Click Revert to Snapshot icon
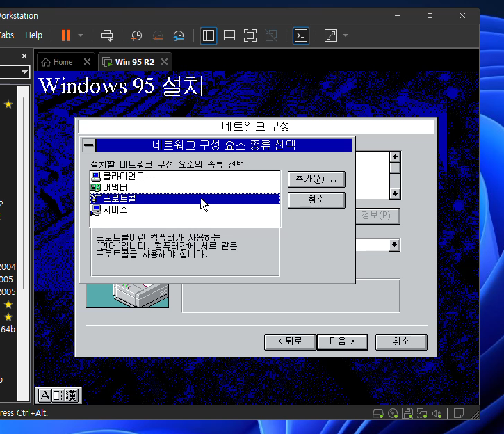 coord(158,35)
